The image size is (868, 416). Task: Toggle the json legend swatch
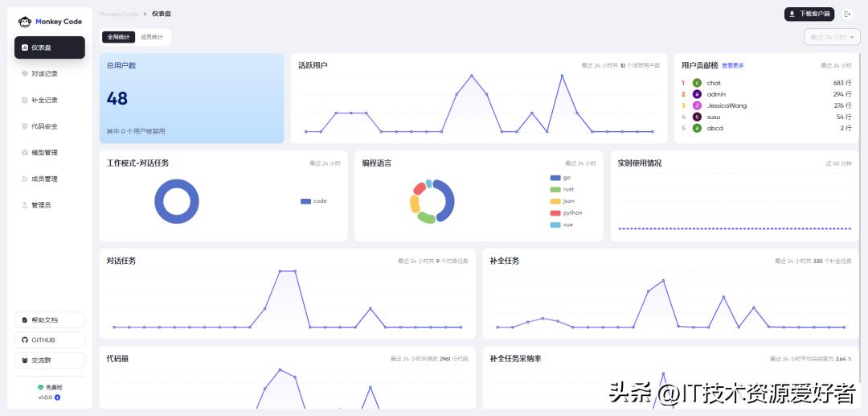(x=555, y=201)
